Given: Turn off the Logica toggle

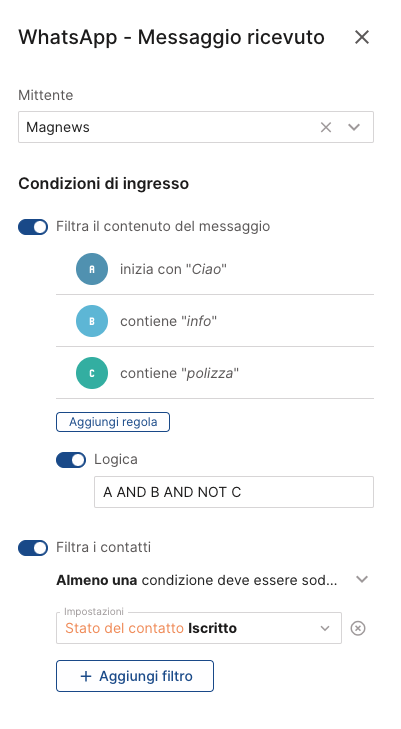Looking at the screenshot, I should [71, 460].
